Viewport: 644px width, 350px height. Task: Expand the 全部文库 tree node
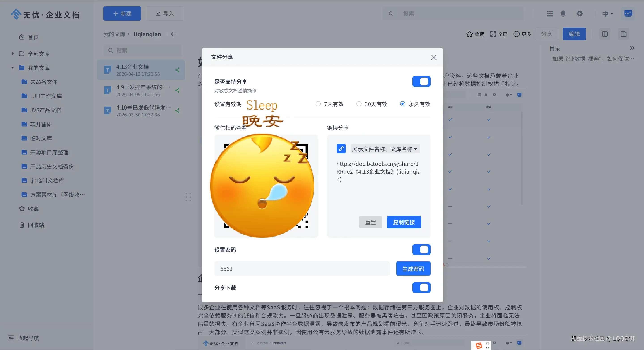coord(13,53)
